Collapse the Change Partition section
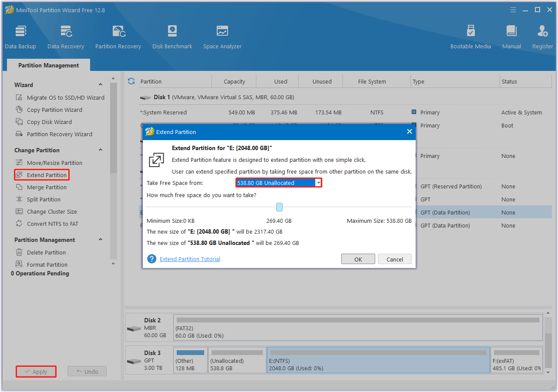558x392 pixels. tap(101, 150)
